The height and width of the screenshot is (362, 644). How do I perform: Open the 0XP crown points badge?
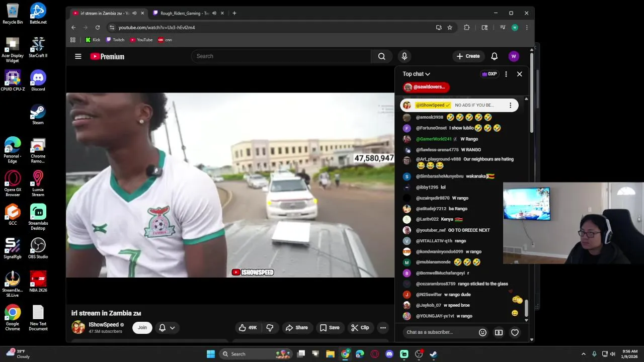click(x=489, y=74)
